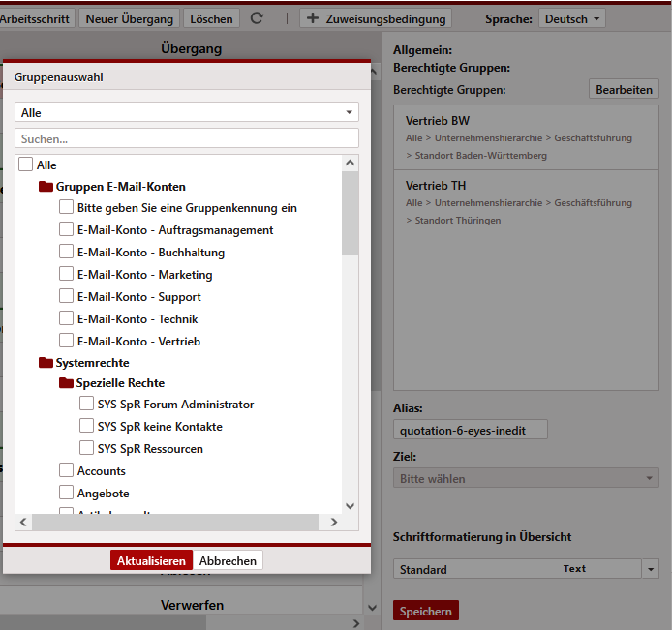This screenshot has height=630, width=672.
Task: Expand the Ziel 'Bitte wählen' dropdown
Action: (x=526, y=479)
